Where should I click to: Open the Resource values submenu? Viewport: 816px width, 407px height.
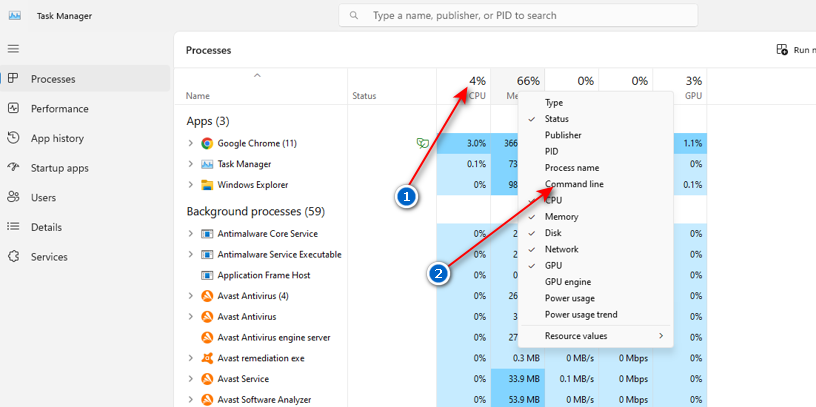click(595, 336)
